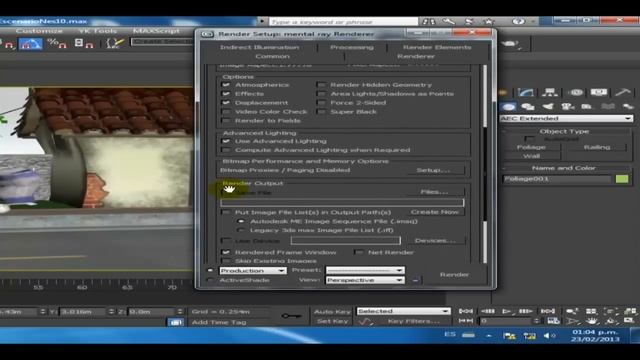The width and height of the screenshot is (640, 360).
Task: Enable Render Hidden Geometry
Action: click(x=321, y=85)
